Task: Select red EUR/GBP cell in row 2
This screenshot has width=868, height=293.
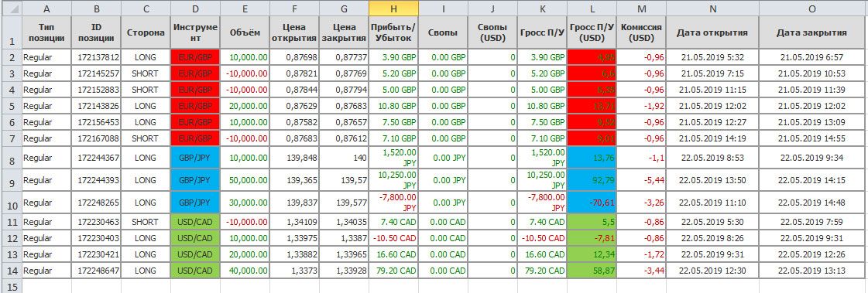Action: click(x=195, y=57)
